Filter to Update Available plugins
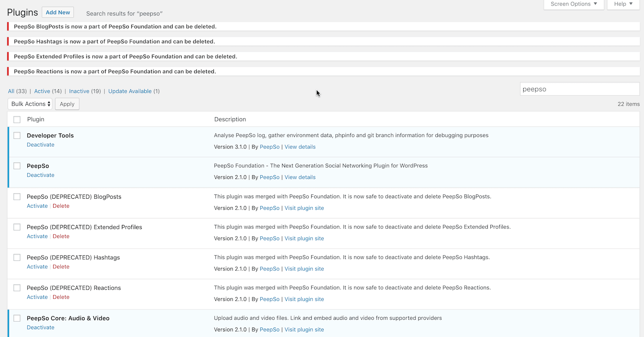Screen dimensions: 644x337 [130, 91]
